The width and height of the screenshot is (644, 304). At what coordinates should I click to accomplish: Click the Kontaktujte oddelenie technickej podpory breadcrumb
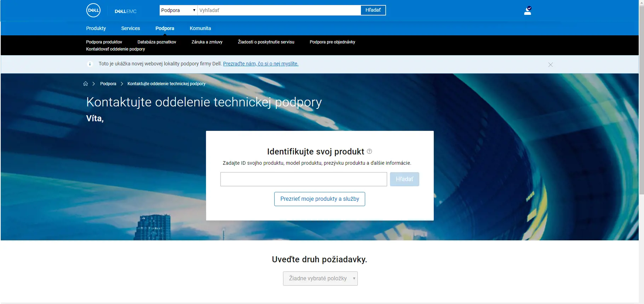166,84
